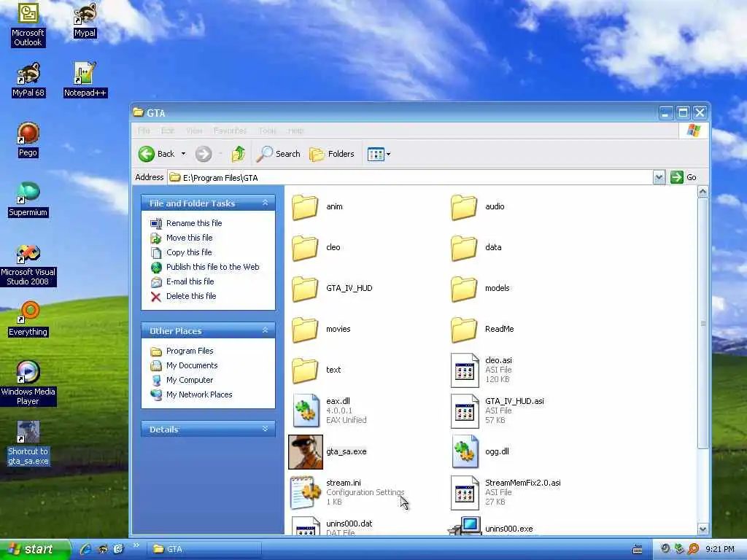The image size is (747, 560).
Task: Click the address field showing E:\Program Files\GTA
Action: (x=411, y=178)
